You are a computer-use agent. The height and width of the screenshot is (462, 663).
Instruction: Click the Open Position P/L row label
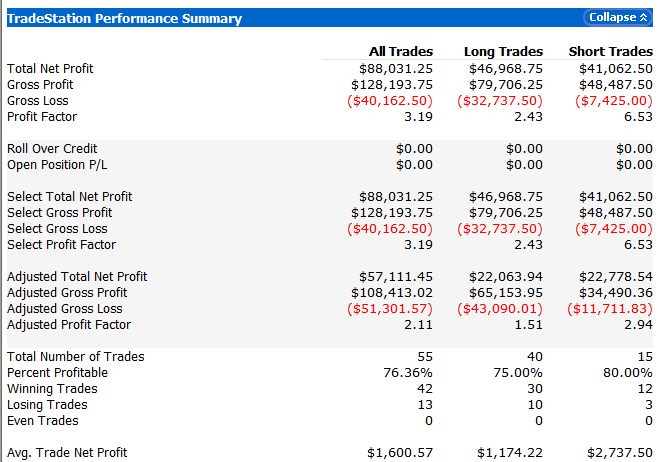point(55,165)
